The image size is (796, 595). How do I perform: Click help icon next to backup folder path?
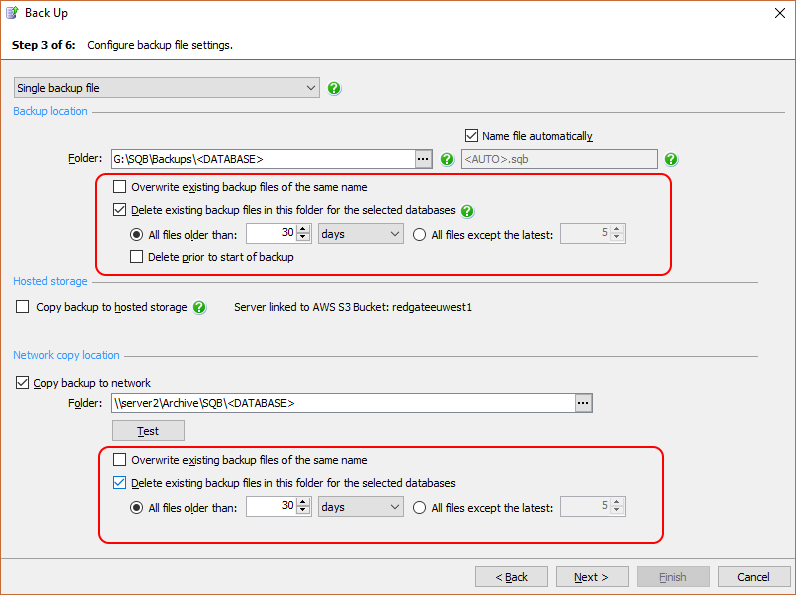click(447, 158)
